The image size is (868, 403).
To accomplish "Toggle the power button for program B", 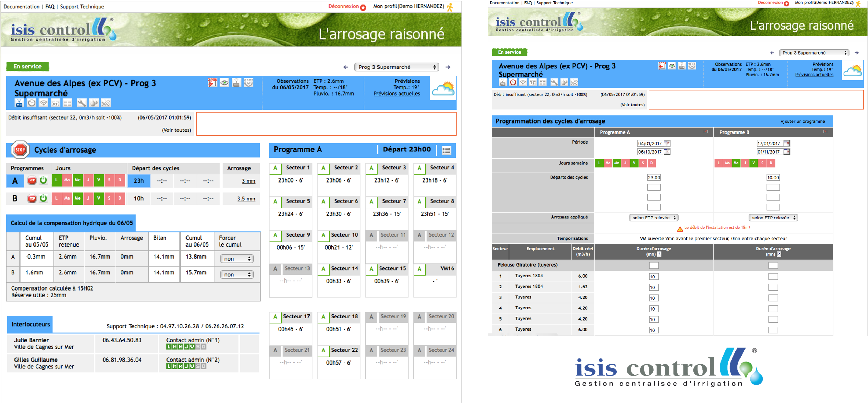I will pyautogui.click(x=43, y=198).
